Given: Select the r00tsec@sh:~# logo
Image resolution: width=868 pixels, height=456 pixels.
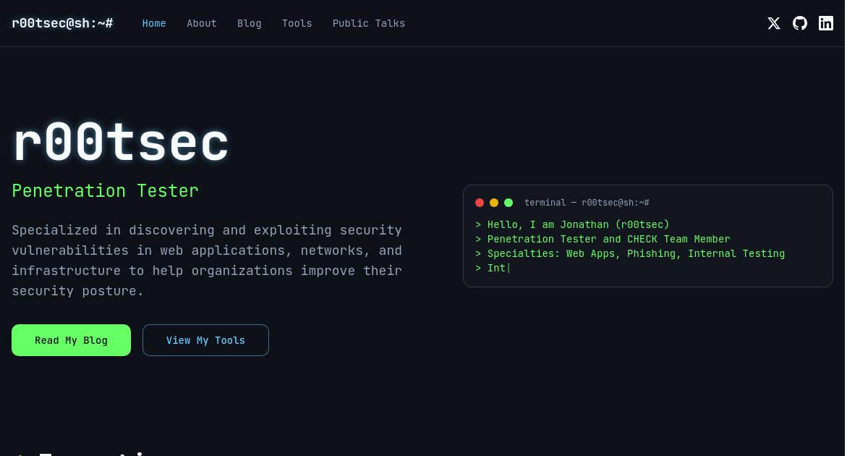Looking at the screenshot, I should click(62, 23).
